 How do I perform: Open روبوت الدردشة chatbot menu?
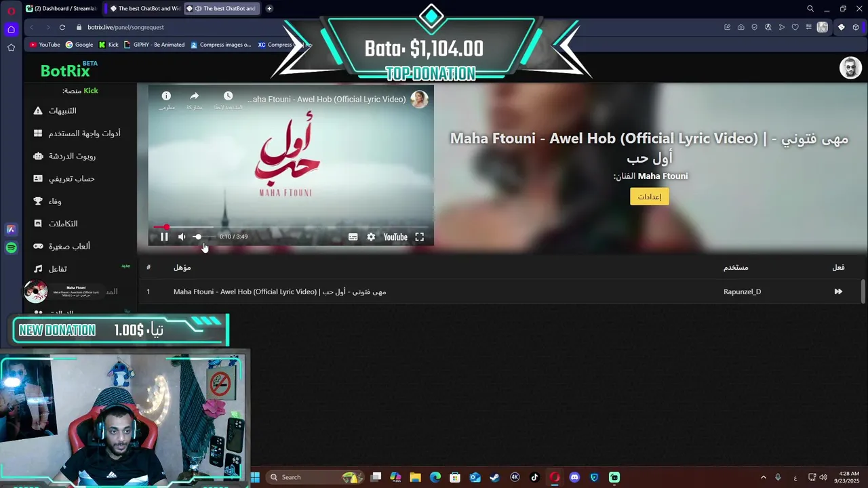click(65, 156)
